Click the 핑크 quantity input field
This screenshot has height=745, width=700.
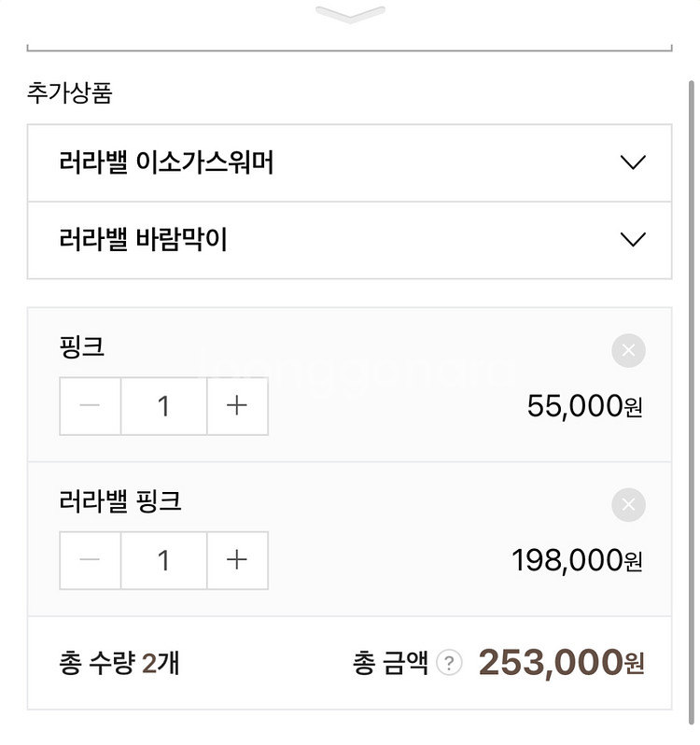164,406
